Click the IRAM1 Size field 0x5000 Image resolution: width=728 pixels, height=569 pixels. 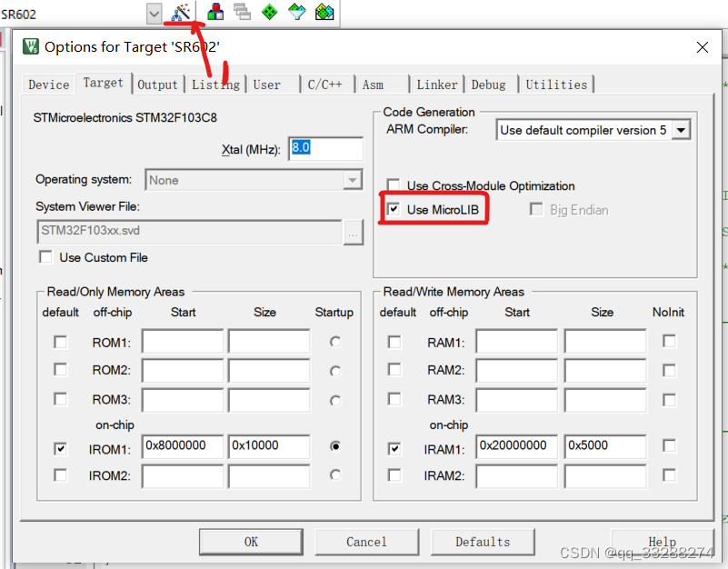pos(605,446)
